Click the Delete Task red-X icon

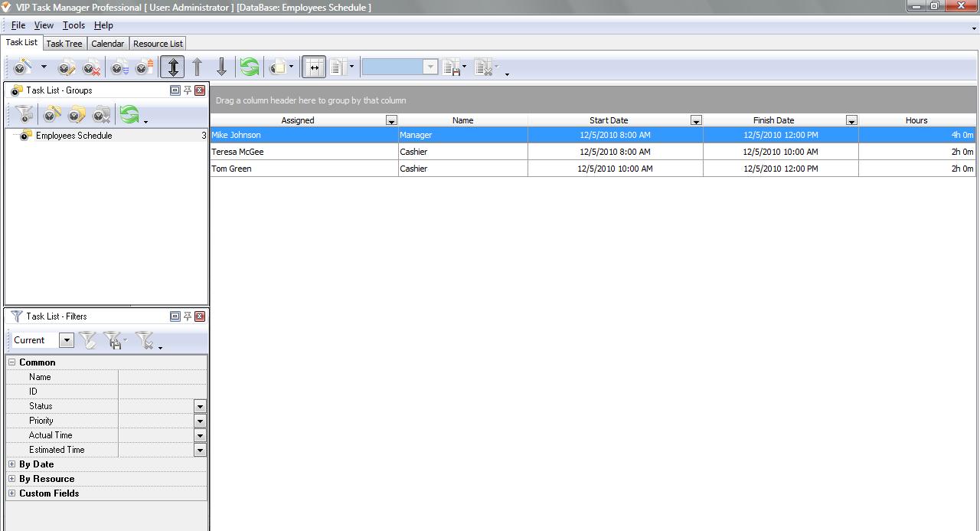(x=92, y=67)
